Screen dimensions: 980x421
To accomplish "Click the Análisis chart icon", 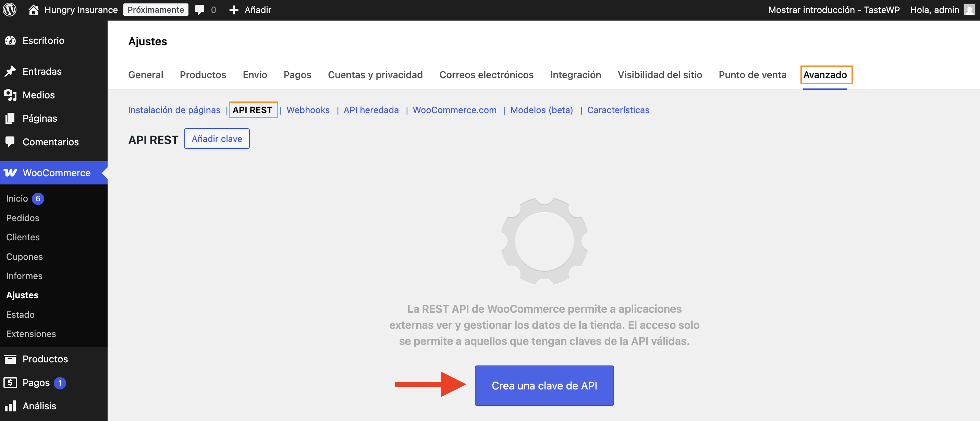I will [10, 406].
